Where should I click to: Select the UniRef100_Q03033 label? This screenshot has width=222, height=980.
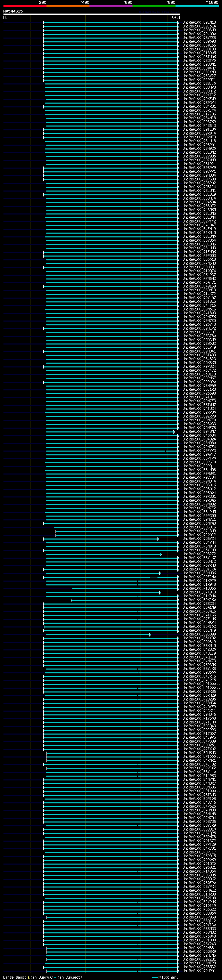click(199, 424)
